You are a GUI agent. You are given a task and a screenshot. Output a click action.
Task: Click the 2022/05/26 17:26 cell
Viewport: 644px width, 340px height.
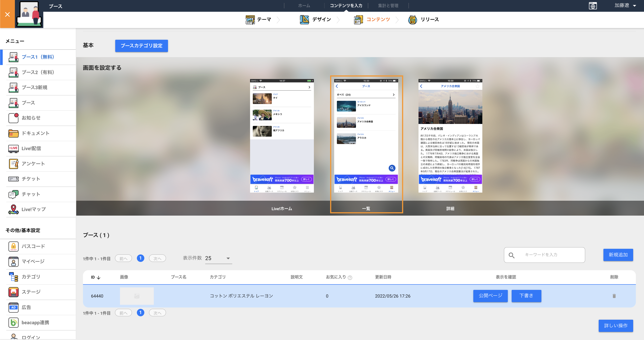(393, 296)
